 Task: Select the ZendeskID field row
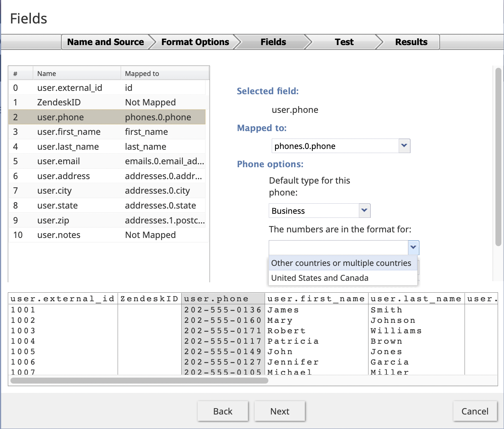107,102
